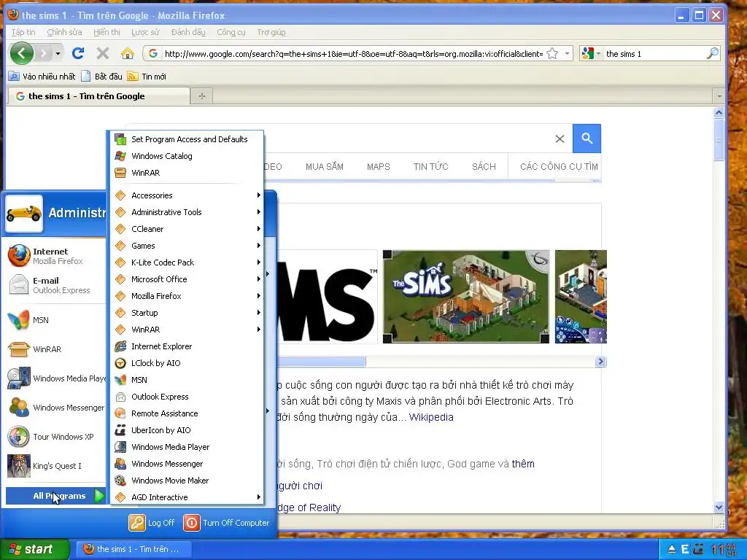Click the Windows Start button
This screenshot has height=560, width=747.
pos(35,549)
